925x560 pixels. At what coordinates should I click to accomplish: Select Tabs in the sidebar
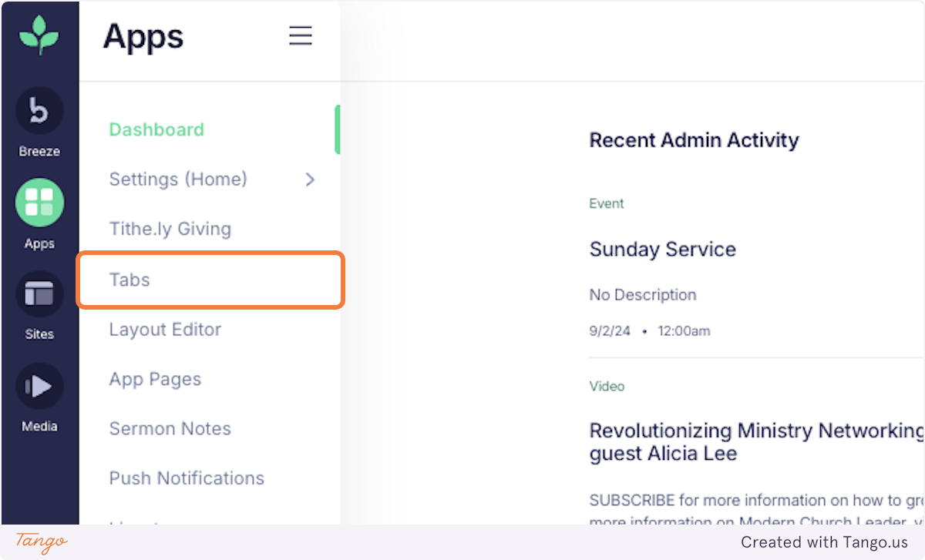pyautogui.click(x=210, y=280)
